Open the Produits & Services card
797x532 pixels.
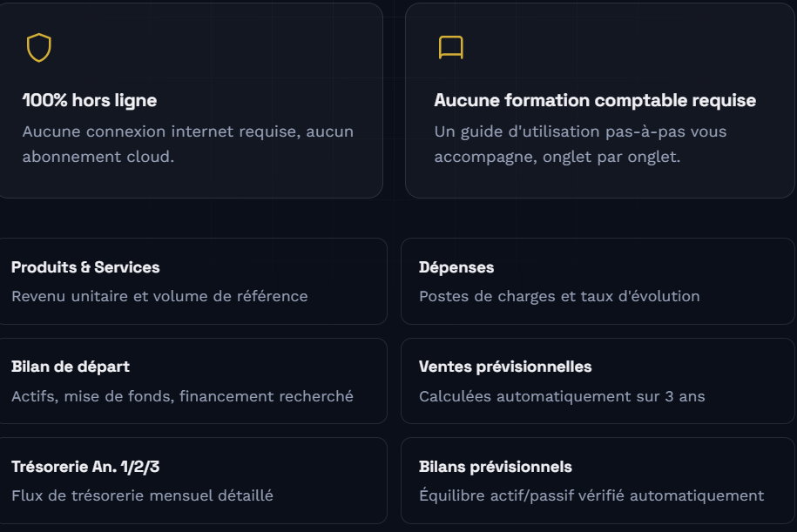tap(191, 281)
